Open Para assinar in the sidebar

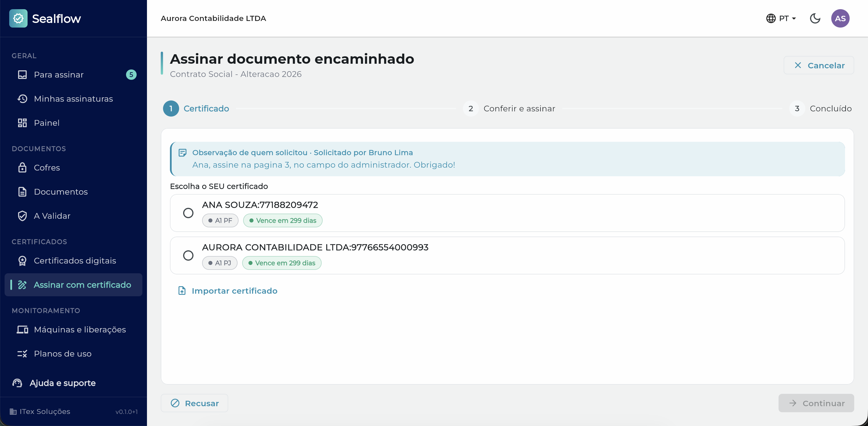pos(73,74)
